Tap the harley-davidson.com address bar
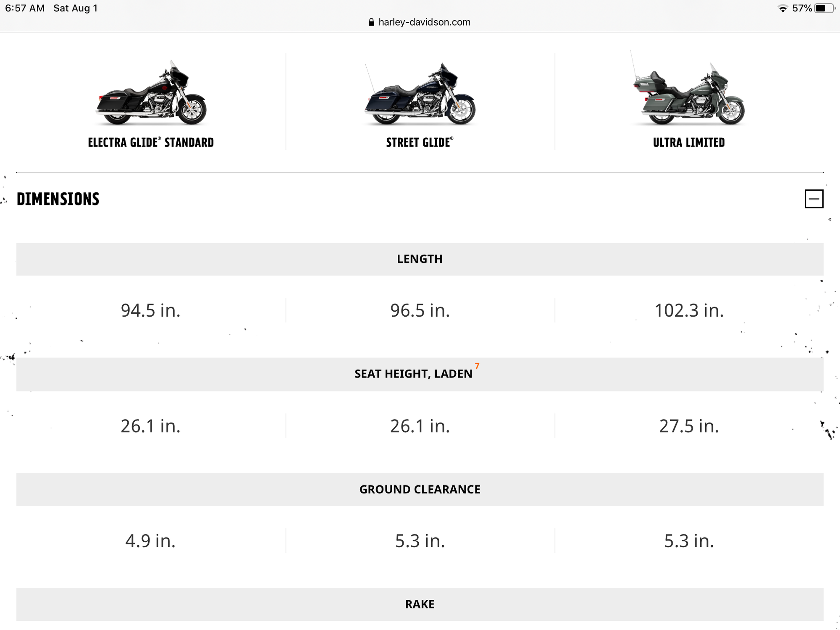This screenshot has width=840, height=630. (x=424, y=22)
